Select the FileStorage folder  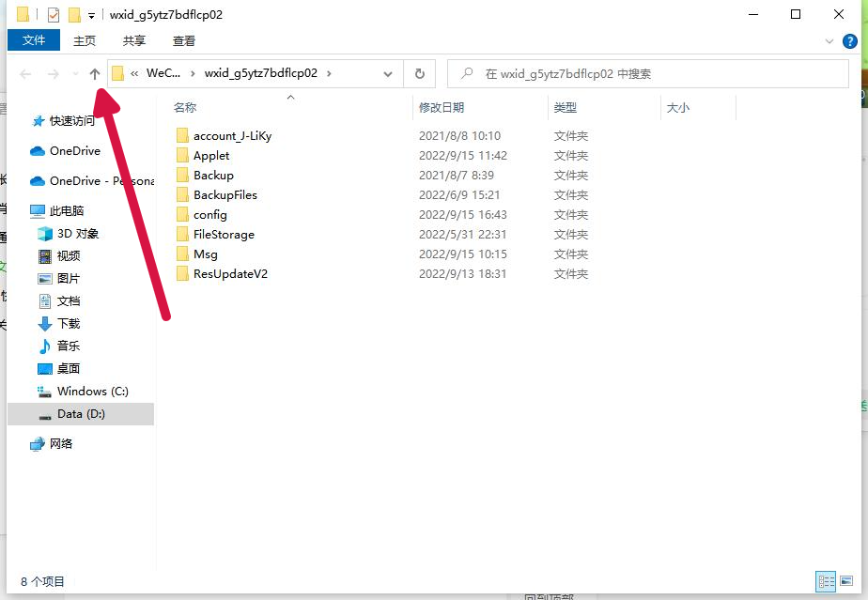pyautogui.click(x=224, y=234)
